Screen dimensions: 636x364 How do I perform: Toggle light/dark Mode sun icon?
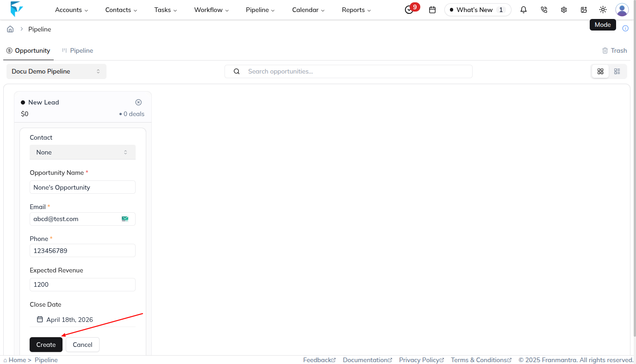(x=603, y=10)
